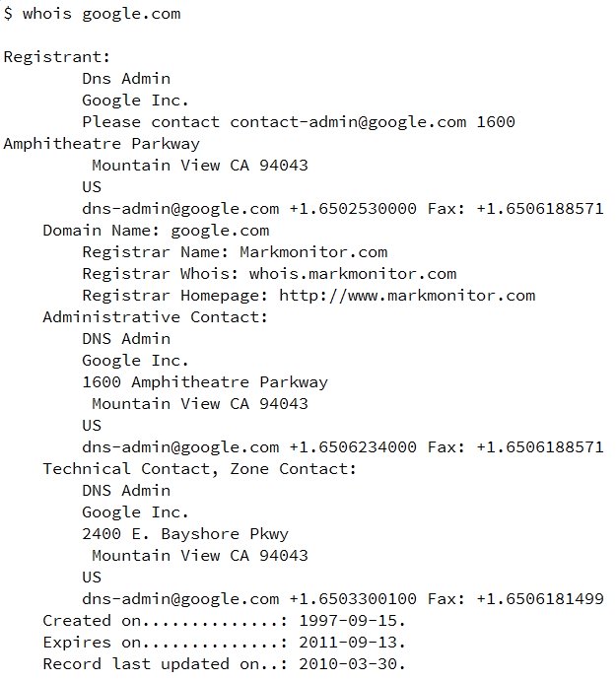Select the administrative phone number +1.6506234000
The height and width of the screenshot is (681, 616).
[353, 447]
